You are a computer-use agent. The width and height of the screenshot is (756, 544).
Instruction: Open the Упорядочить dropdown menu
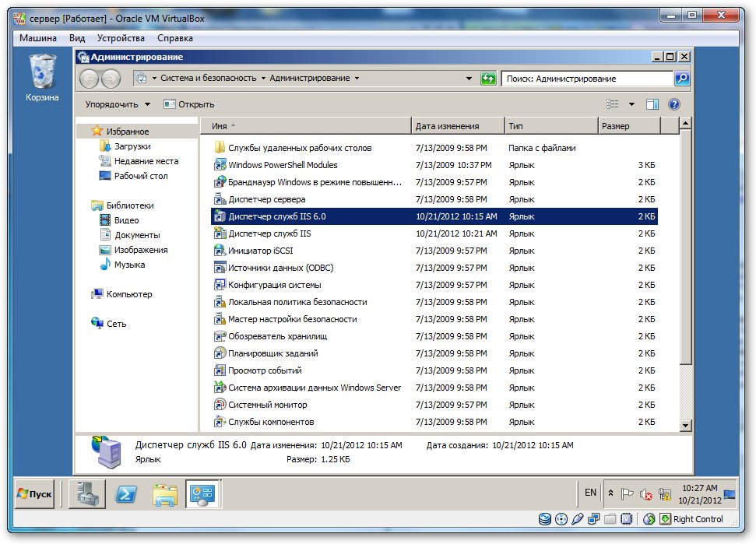118,104
